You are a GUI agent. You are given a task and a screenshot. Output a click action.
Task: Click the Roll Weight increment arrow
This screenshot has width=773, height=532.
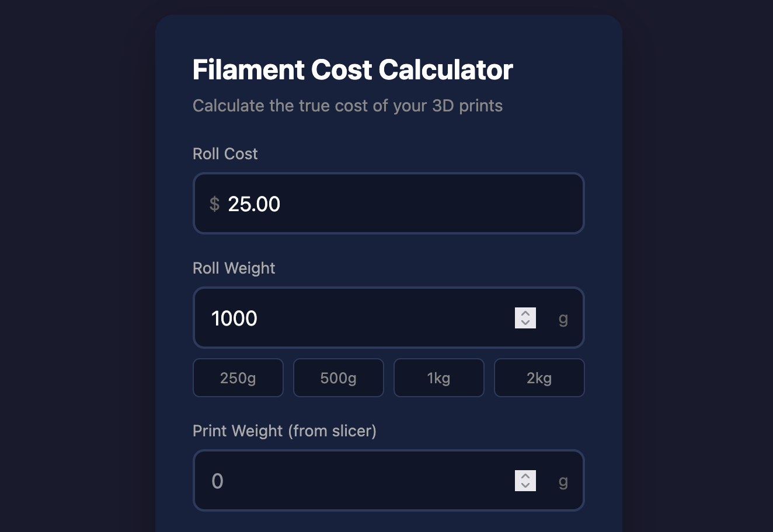[x=525, y=313]
